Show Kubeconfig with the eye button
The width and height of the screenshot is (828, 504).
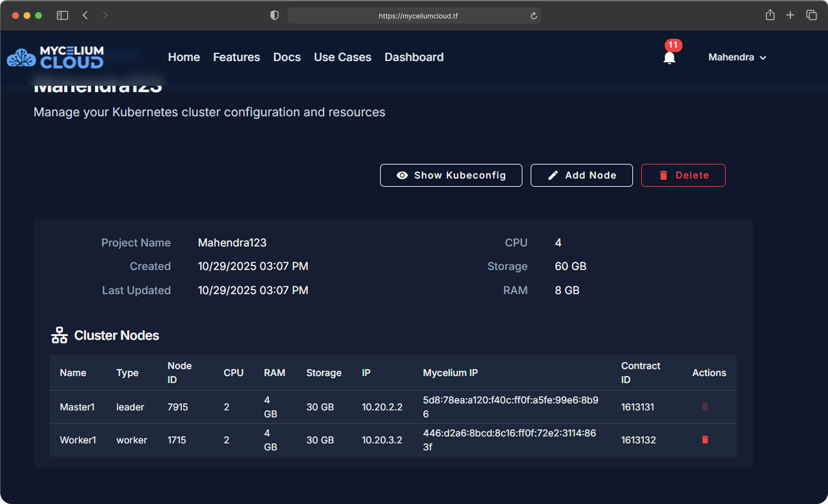pyautogui.click(x=451, y=175)
